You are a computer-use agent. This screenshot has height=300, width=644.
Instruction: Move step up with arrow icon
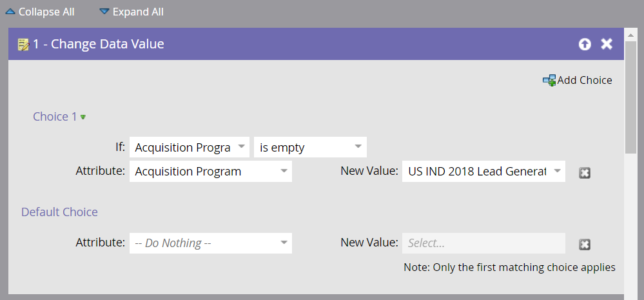(x=585, y=44)
